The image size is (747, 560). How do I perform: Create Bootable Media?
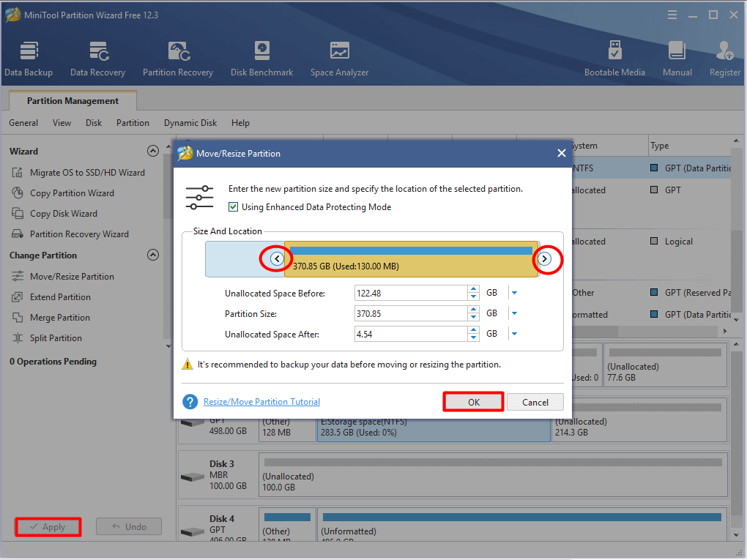tap(614, 59)
